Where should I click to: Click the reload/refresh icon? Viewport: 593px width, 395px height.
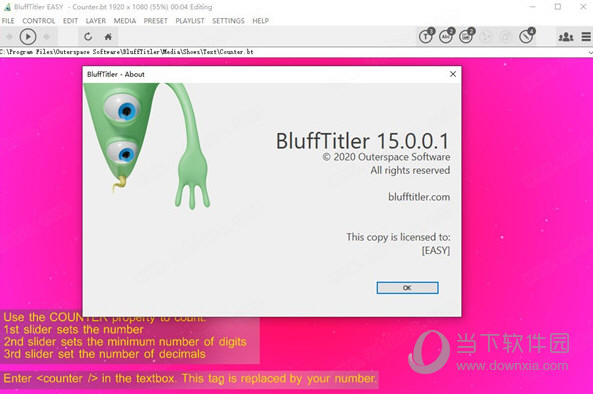[x=88, y=37]
